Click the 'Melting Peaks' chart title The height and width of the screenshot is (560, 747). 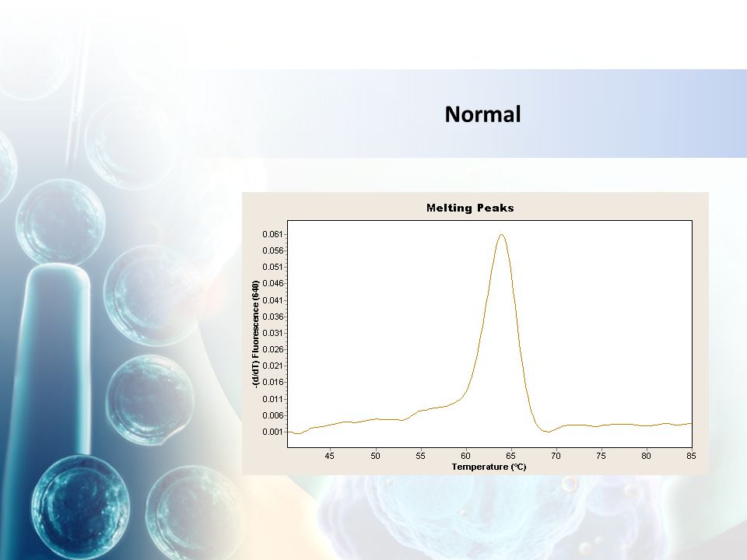click(x=470, y=208)
